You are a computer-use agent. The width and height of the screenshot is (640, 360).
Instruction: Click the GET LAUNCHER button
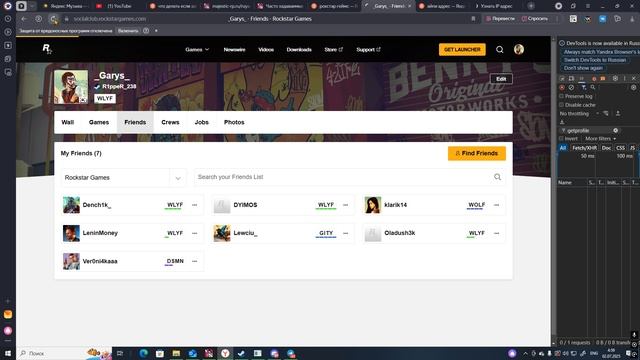[462, 49]
